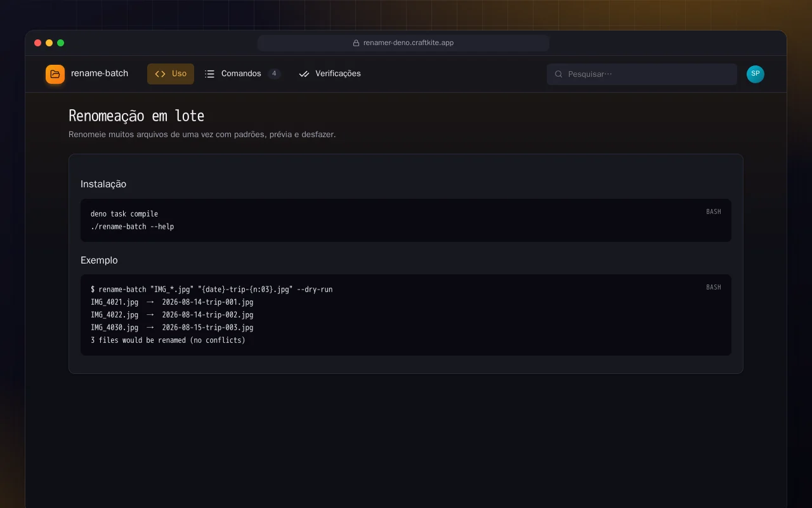Click the code brackets icon on Uso
The height and width of the screenshot is (508, 812).
tap(160, 74)
